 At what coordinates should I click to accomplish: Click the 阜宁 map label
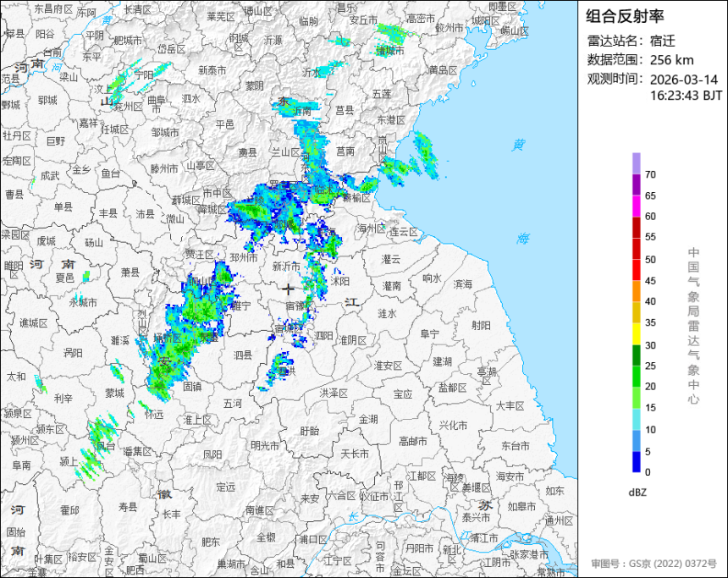(429, 333)
